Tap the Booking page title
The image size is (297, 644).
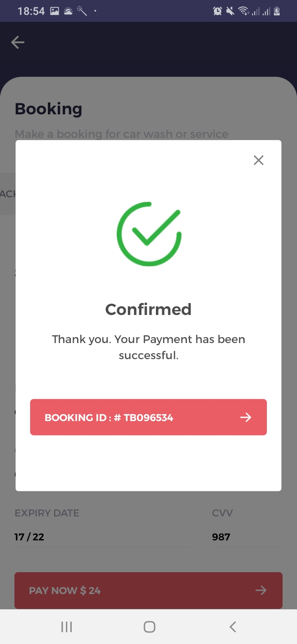tap(49, 109)
